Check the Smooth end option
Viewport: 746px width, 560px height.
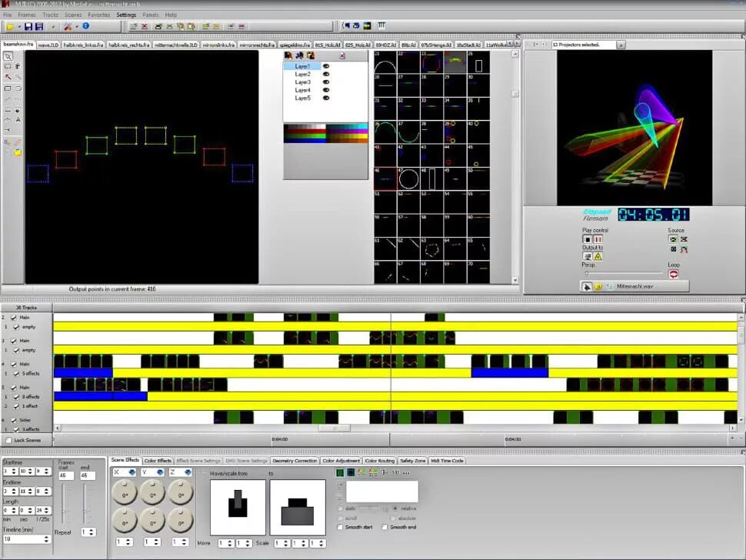385,527
